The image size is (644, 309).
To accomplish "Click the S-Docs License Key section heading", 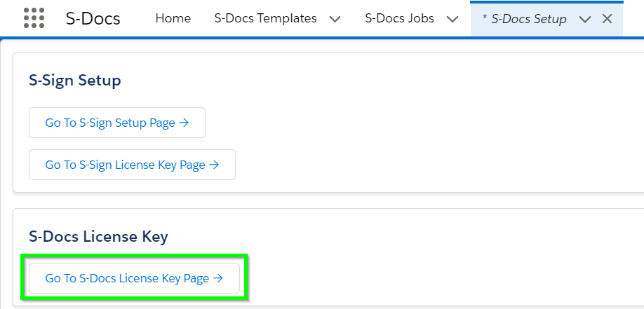I will (98, 236).
